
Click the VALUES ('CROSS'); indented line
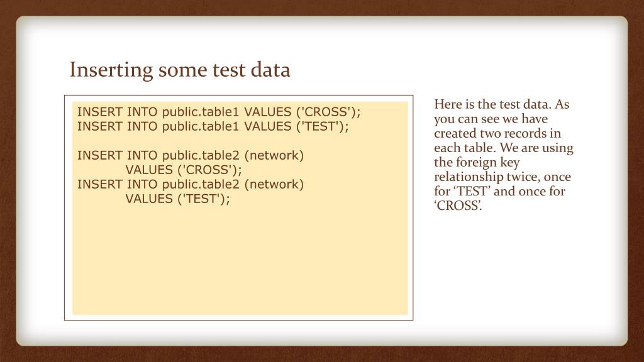pyautogui.click(x=184, y=170)
